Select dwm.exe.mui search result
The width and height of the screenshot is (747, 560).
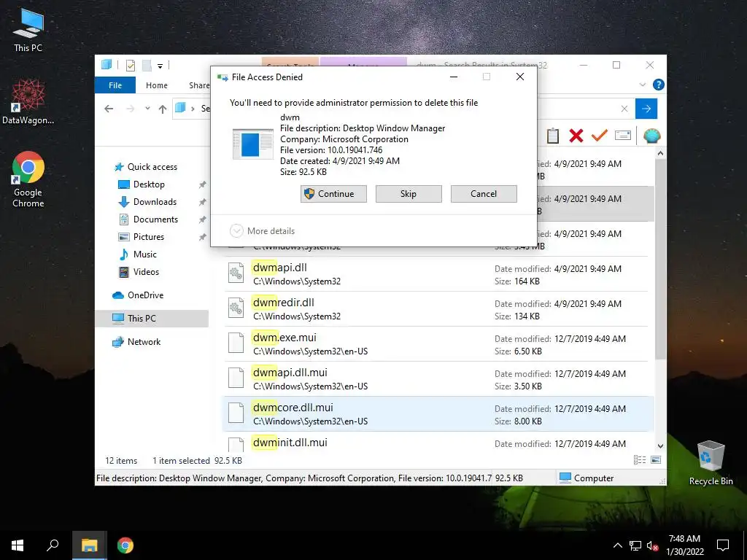point(436,344)
